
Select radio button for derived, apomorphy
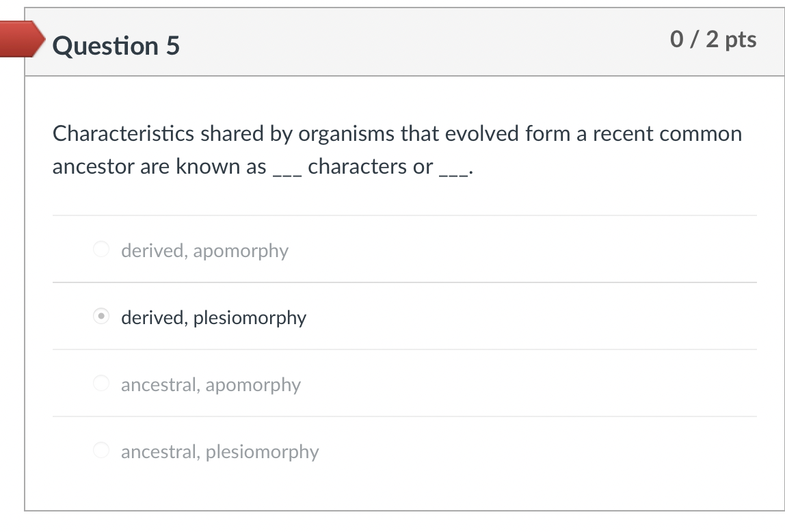(101, 250)
